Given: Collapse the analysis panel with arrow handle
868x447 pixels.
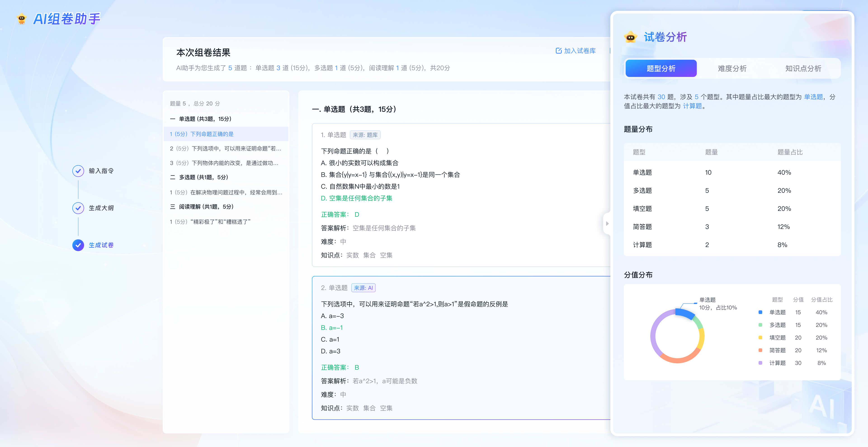Looking at the screenshot, I should pyautogui.click(x=607, y=223).
